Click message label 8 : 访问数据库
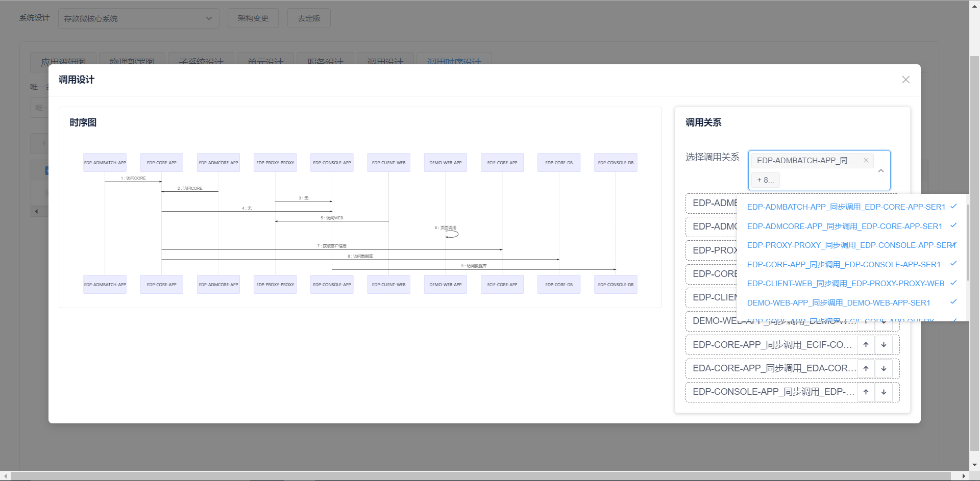Viewport: 980px width, 481px height. pos(360,256)
